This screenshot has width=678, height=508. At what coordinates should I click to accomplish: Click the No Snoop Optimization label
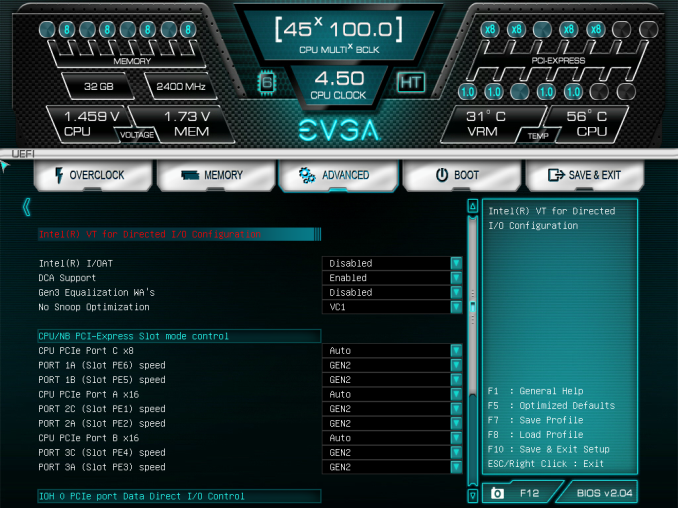pyautogui.click(x=94, y=307)
